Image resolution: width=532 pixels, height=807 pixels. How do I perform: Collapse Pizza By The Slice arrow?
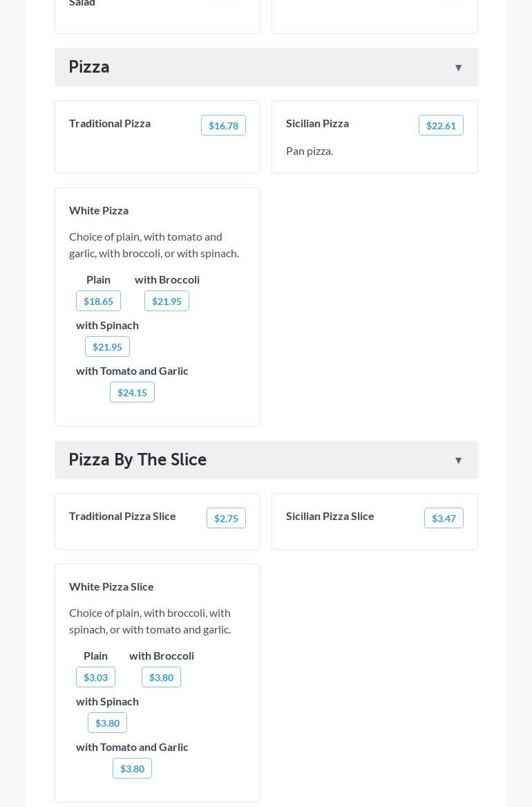click(458, 461)
